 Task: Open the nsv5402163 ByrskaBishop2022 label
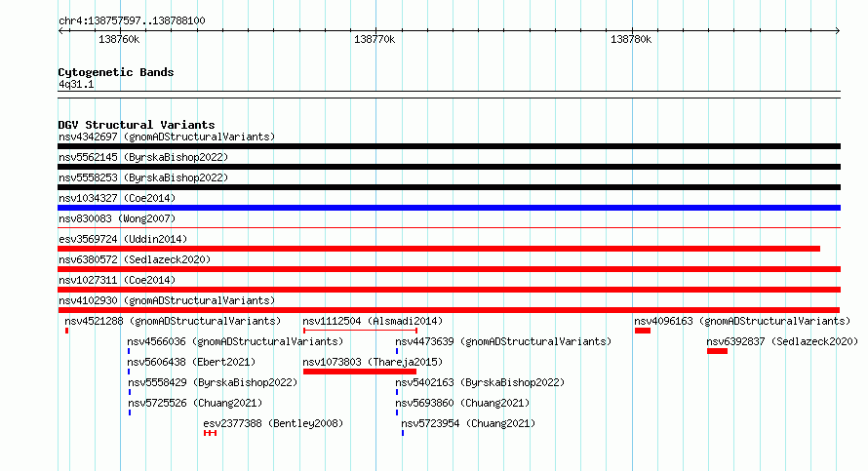click(480, 382)
